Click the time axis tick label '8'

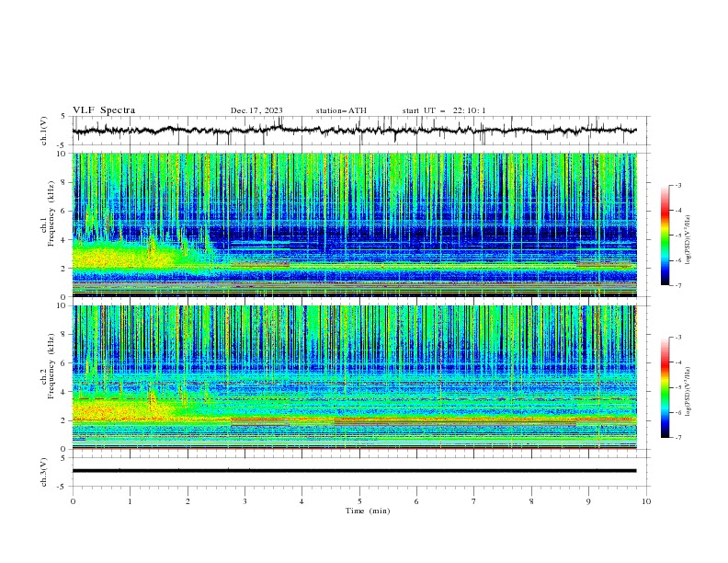(531, 501)
